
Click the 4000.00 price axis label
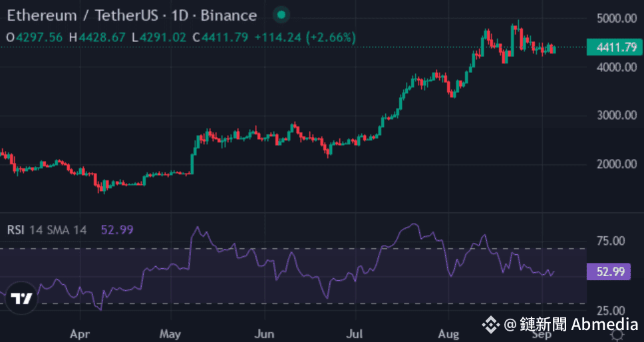coord(617,67)
